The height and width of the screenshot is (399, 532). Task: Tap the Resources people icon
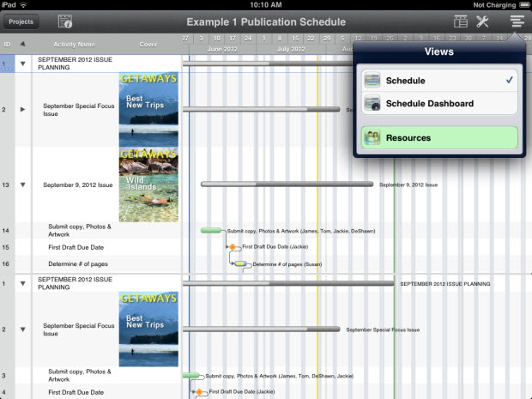(372, 137)
